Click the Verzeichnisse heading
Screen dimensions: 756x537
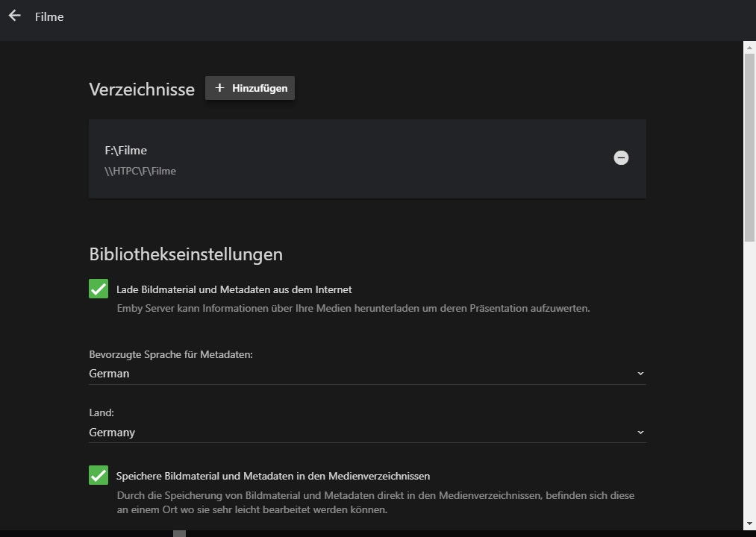click(x=142, y=89)
